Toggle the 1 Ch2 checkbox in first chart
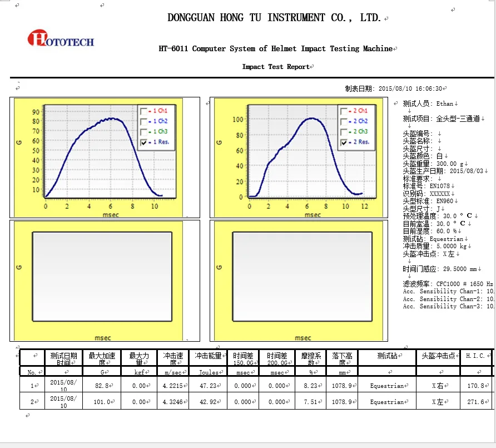This screenshot has height=448, width=496. [143, 121]
